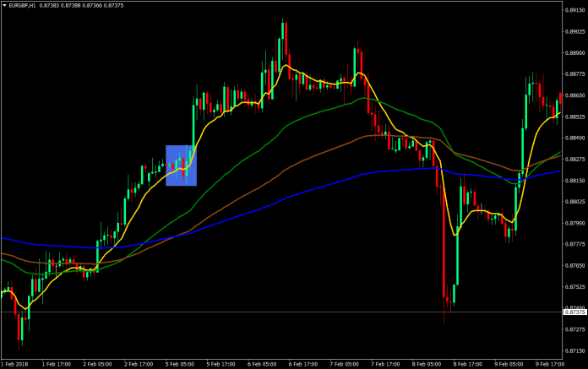
Task: Click the 6 Feb 17:00 time label
Action: (x=302, y=364)
